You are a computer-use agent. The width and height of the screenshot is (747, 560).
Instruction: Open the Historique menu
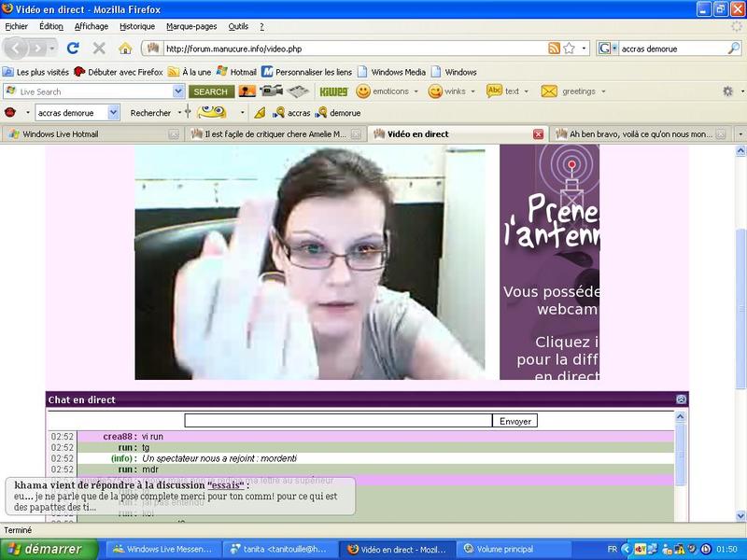tap(137, 26)
